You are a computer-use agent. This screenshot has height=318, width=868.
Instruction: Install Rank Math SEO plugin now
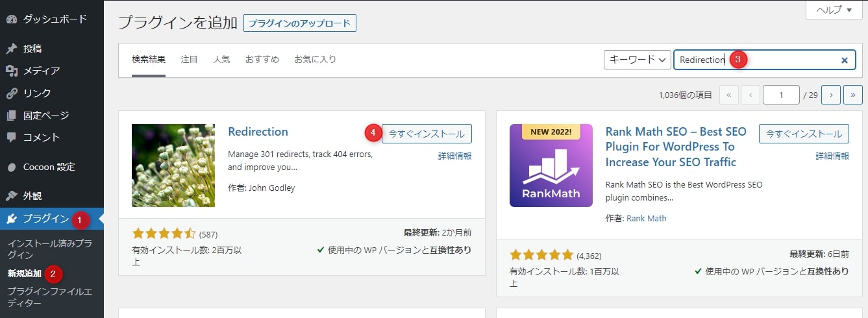pos(804,134)
